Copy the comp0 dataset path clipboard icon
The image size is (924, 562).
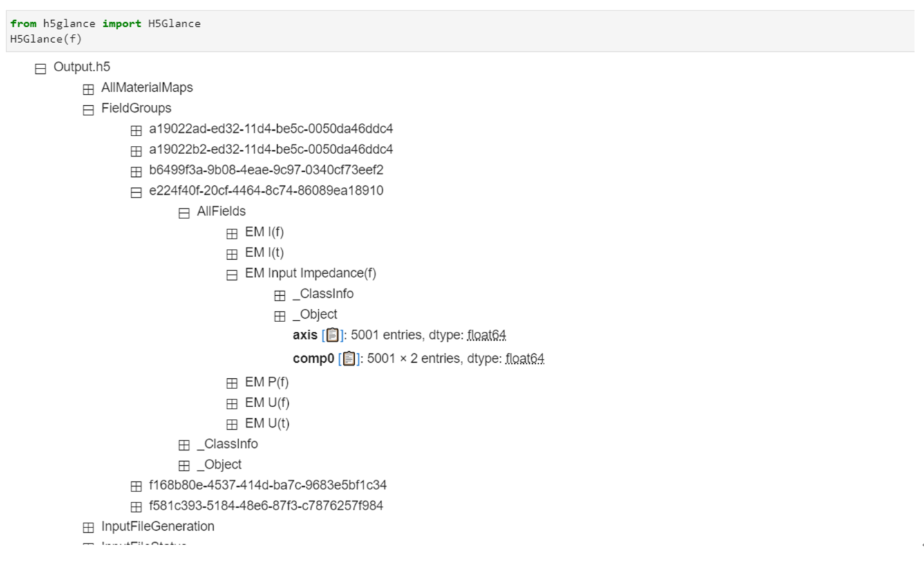coord(349,359)
